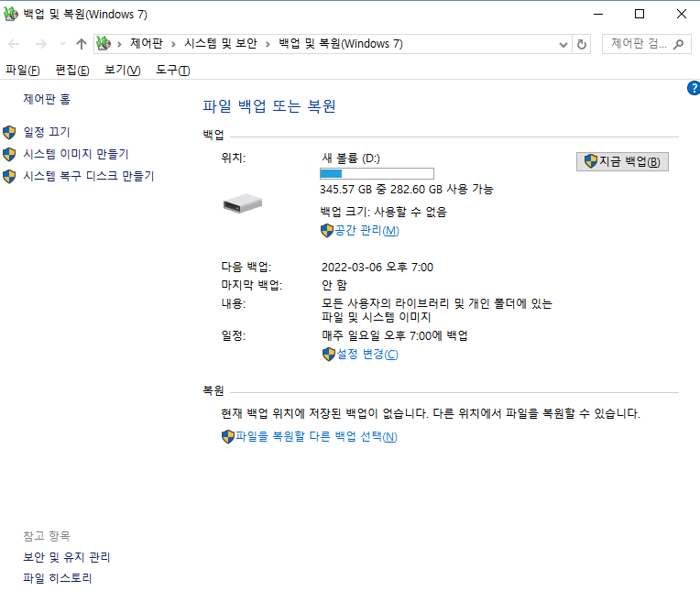700x602 pixels.
Task: Open the 보기(V) menu
Action: coord(123,71)
